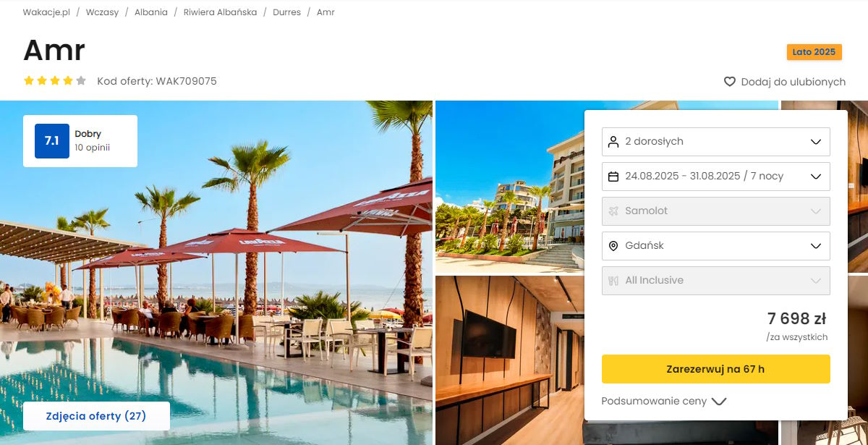The height and width of the screenshot is (445, 868).
Task: Click the heart icon for favorites
Action: coord(730,82)
